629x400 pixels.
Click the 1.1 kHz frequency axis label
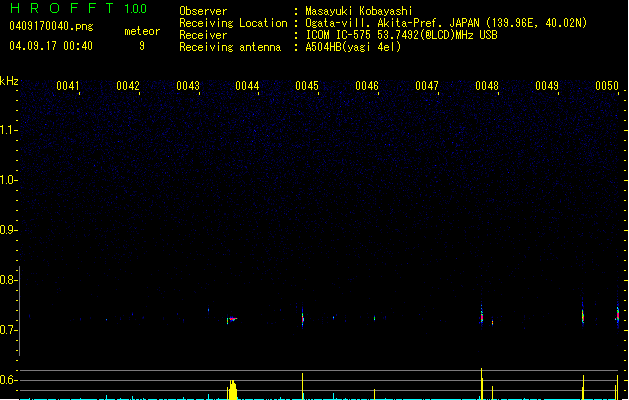point(8,130)
